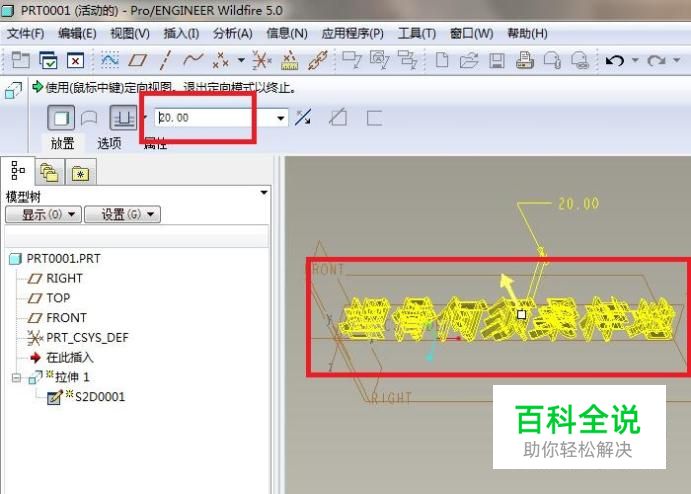Expand the depth type dropdown arrow
The width and height of the screenshot is (691, 494).
tap(145, 117)
